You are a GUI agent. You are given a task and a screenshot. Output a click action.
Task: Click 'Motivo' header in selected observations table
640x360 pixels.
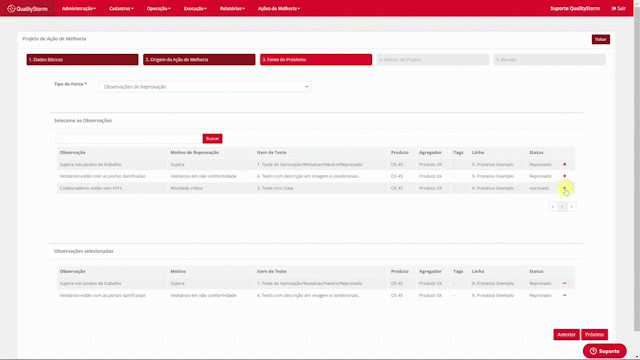(178, 271)
